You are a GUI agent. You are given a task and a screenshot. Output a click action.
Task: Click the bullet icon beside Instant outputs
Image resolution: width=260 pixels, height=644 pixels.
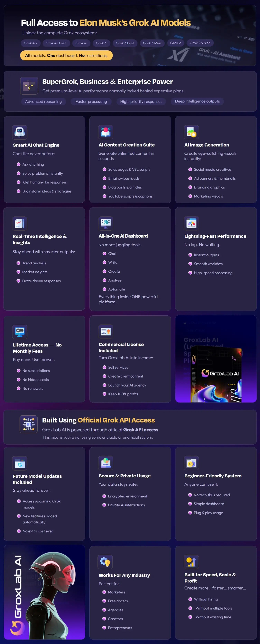pyautogui.click(x=190, y=255)
